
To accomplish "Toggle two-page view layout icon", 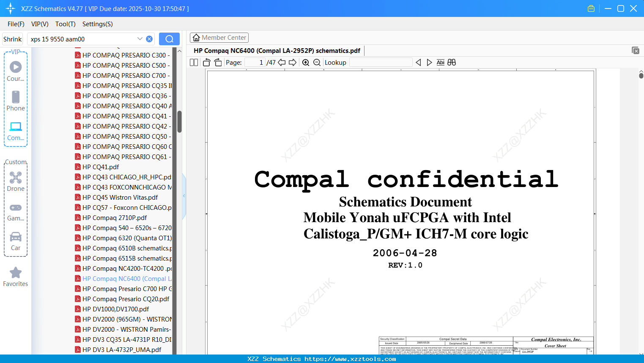I will coord(194,63).
